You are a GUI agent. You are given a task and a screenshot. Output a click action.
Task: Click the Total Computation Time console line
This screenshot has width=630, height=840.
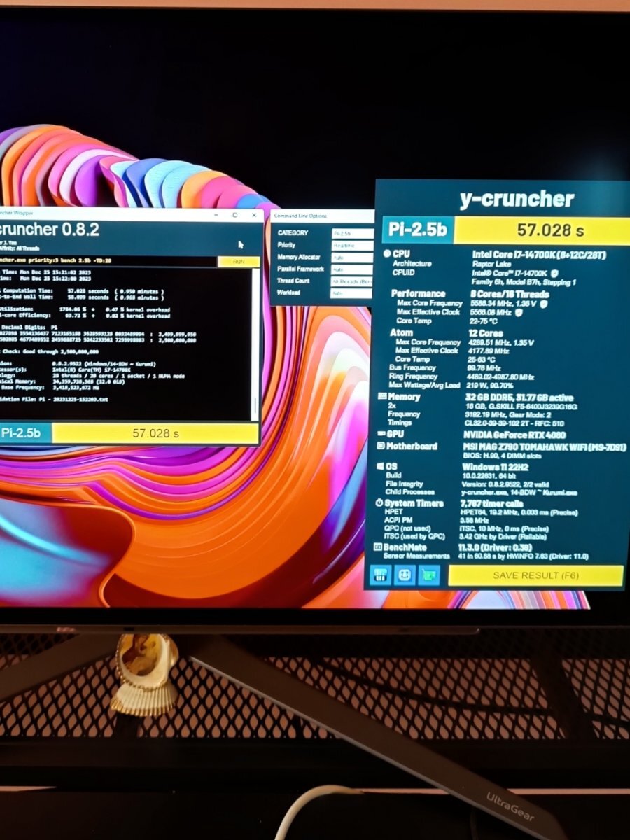pos(83,290)
